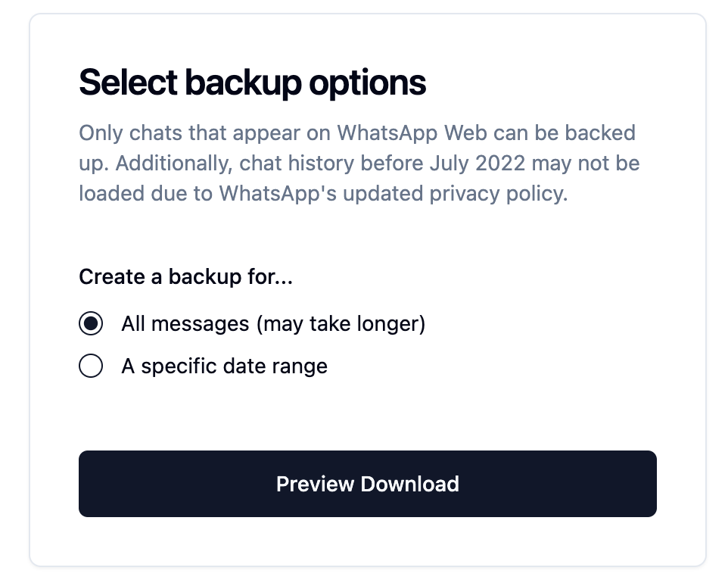The width and height of the screenshot is (728, 583).
Task: Click the "A specific date range" label text
Action: (x=224, y=366)
